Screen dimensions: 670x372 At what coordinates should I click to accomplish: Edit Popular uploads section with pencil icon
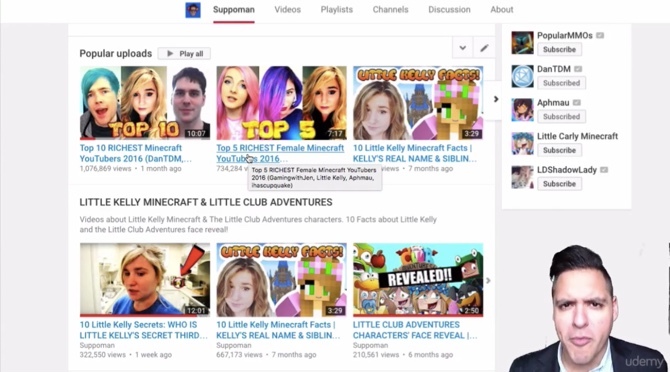coord(484,48)
